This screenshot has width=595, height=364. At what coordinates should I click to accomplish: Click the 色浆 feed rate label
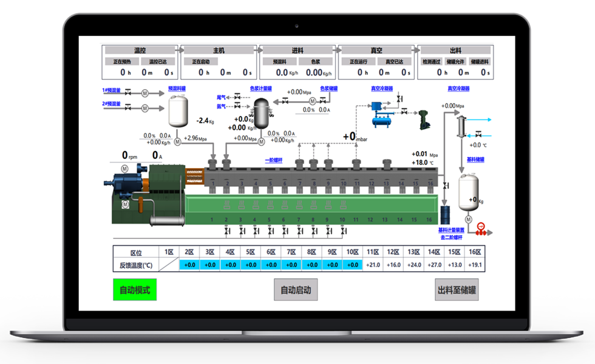[x=316, y=61]
